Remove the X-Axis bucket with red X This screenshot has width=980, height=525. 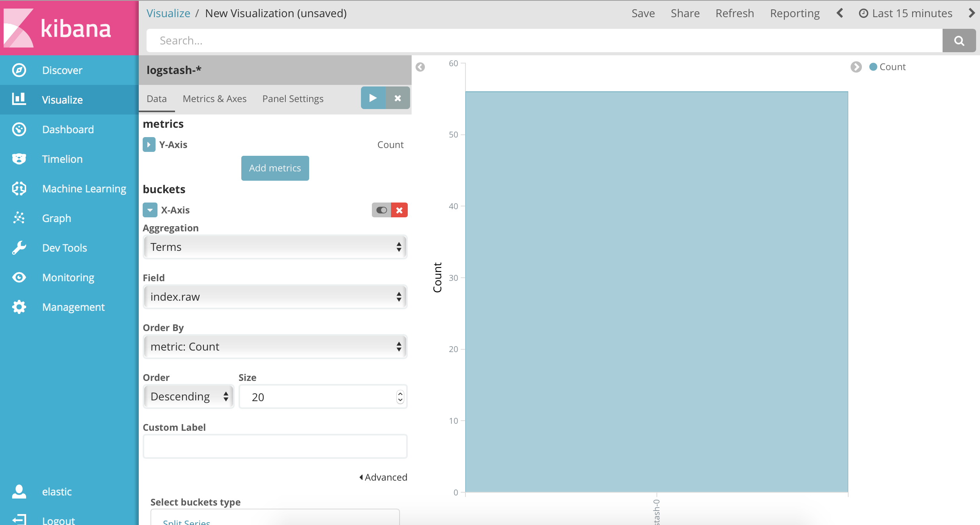pos(399,210)
